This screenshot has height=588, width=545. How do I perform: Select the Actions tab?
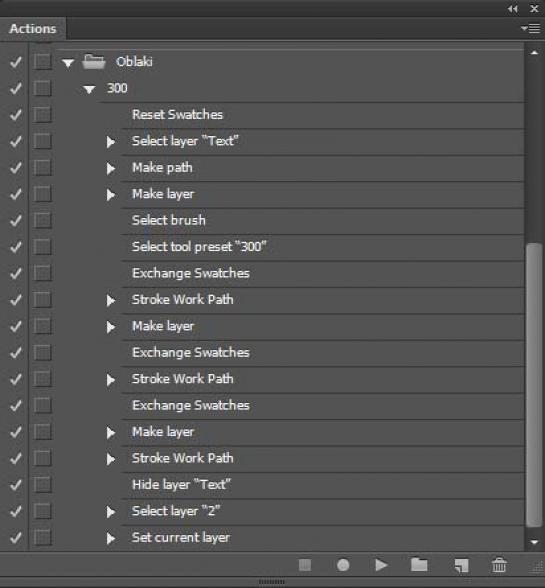[x=33, y=28]
